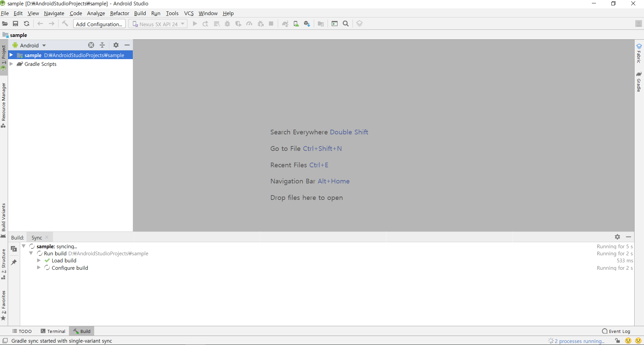Click Toggle view icon in Build panel
The image size is (644, 345).
pyautogui.click(x=14, y=249)
